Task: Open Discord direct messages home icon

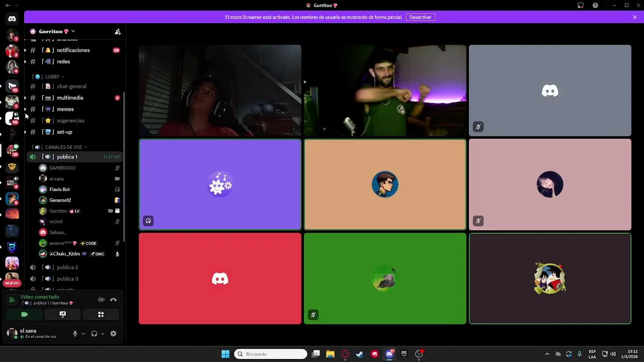Action: (x=12, y=19)
